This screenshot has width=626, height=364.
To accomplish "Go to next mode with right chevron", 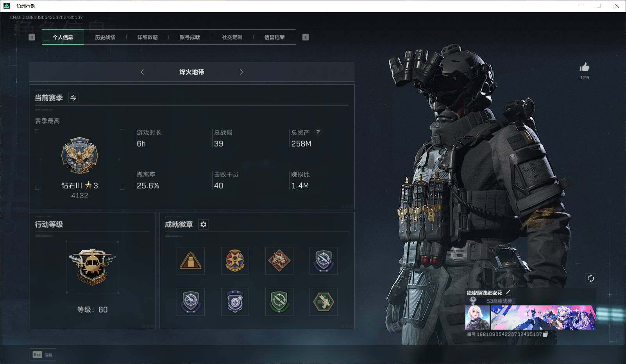I will click(x=241, y=72).
